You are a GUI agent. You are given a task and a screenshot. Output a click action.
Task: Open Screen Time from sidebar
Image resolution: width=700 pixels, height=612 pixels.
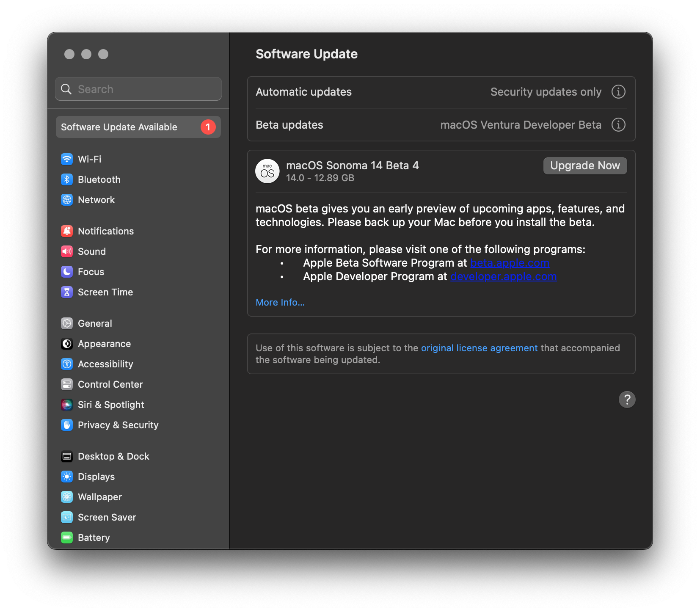pos(105,292)
